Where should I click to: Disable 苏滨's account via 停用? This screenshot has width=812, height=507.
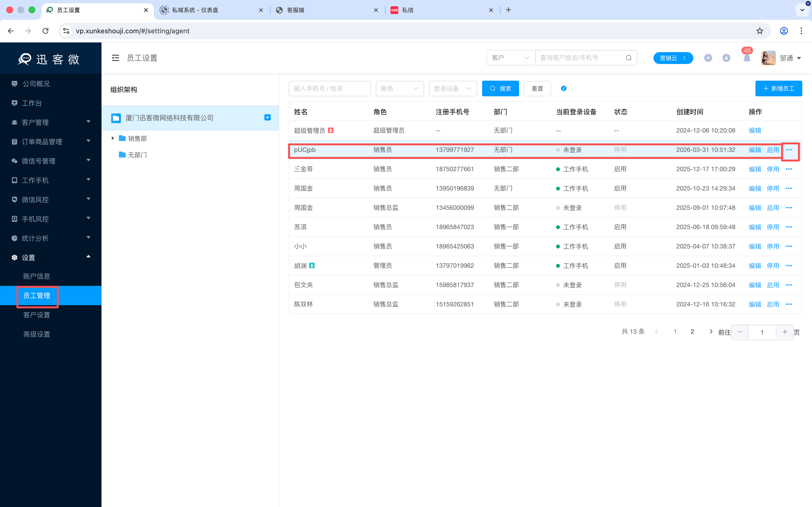[773, 227]
